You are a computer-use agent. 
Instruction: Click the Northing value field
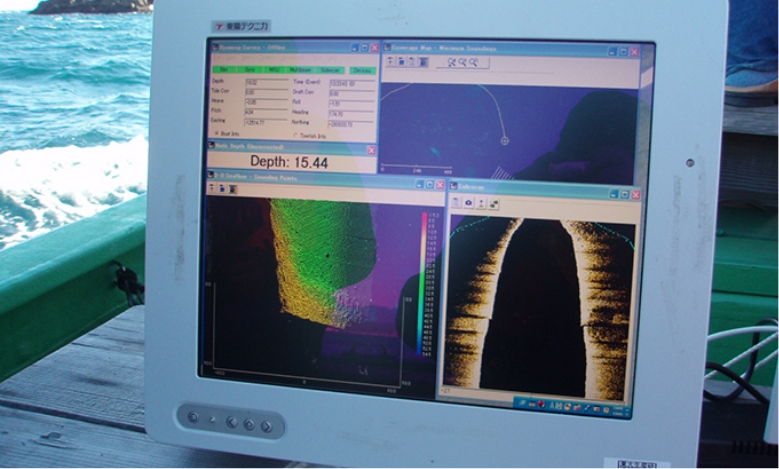(x=352, y=124)
